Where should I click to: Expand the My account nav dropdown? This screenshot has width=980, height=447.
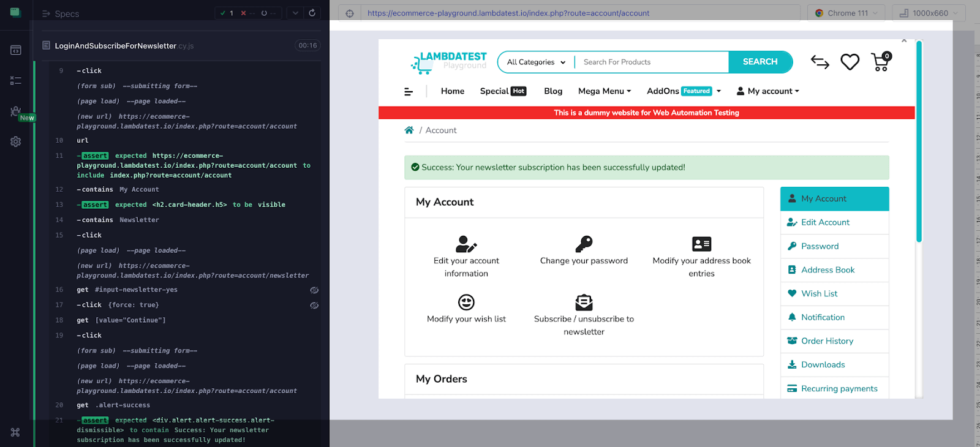pos(767,91)
